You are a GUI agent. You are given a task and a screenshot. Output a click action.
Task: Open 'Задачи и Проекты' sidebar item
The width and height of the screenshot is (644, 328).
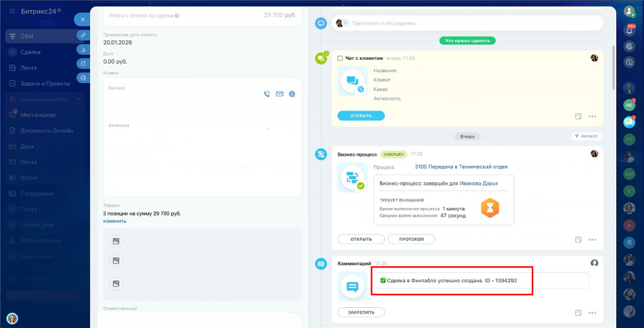pos(45,84)
